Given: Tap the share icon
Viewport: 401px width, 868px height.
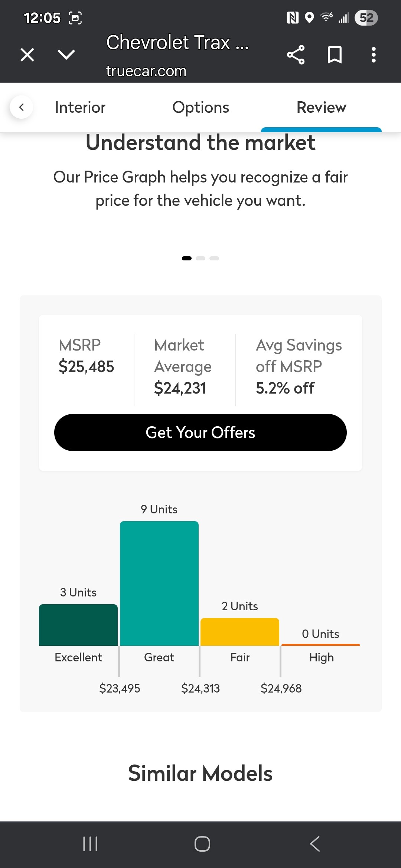Looking at the screenshot, I should 296,55.
